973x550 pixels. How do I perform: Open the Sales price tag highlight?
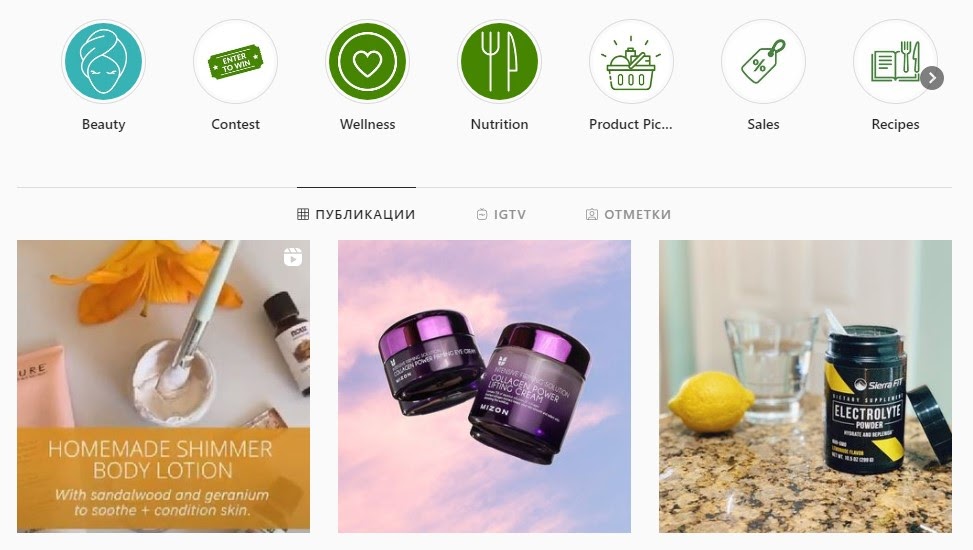coord(763,61)
